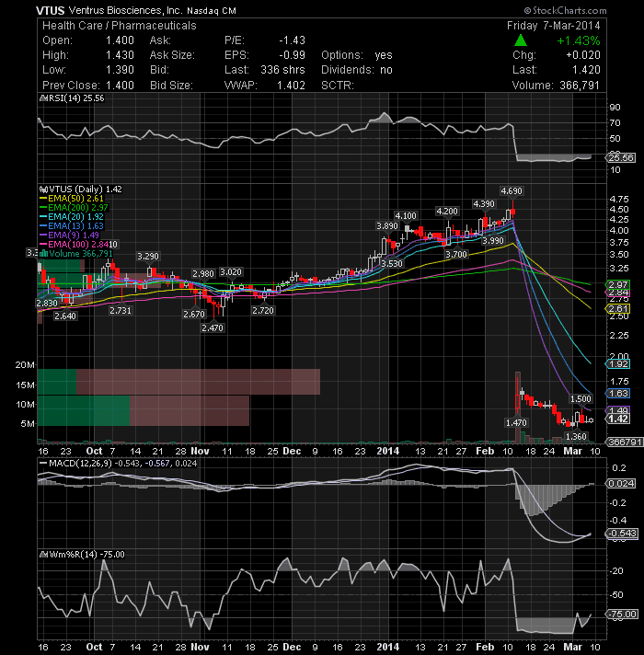This screenshot has width=644, height=655.
Task: Click the Last price value 1.420
Action: [x=586, y=70]
